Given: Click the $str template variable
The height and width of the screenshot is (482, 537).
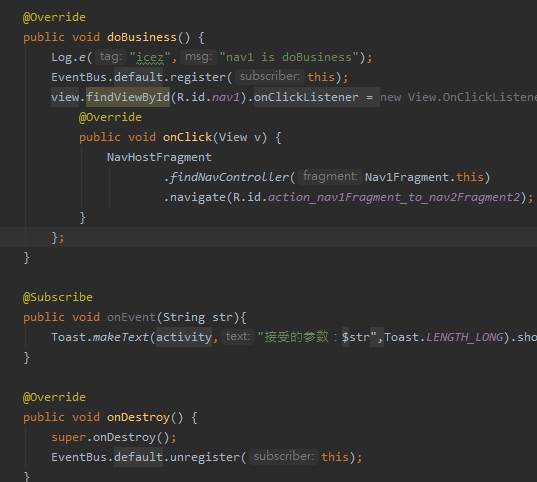Looking at the screenshot, I should click(x=356, y=337).
